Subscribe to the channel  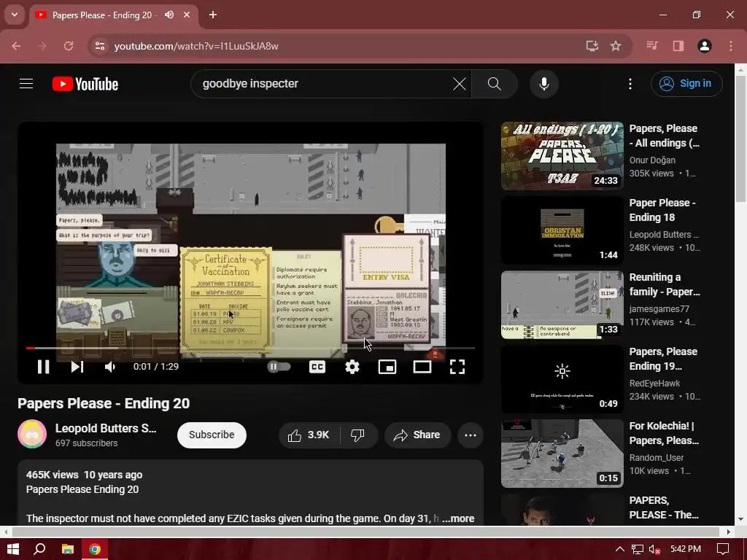pos(212,435)
